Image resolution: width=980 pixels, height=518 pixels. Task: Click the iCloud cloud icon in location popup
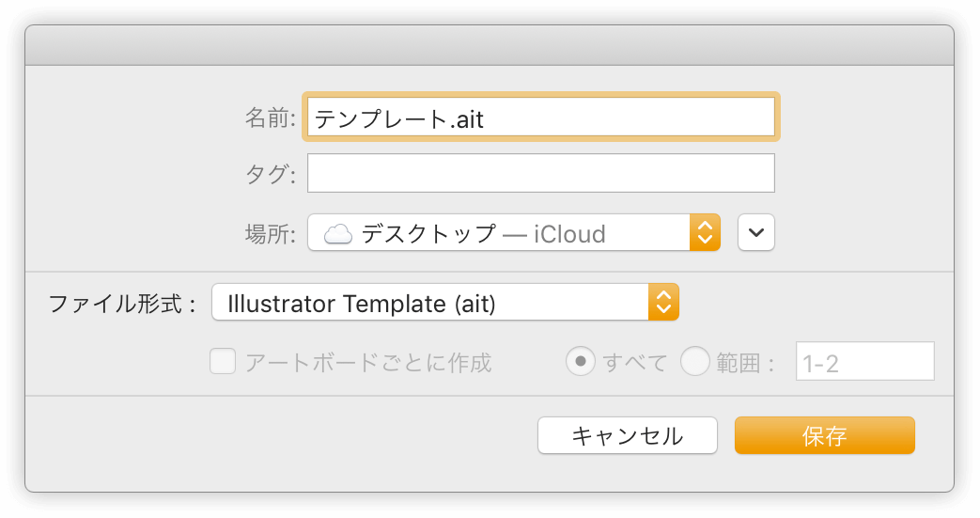(x=337, y=234)
